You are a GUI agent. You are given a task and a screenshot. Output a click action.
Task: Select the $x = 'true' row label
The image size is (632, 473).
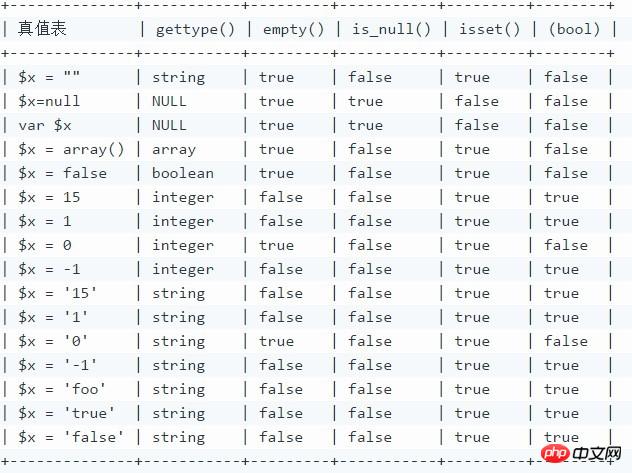pyautogui.click(x=66, y=413)
